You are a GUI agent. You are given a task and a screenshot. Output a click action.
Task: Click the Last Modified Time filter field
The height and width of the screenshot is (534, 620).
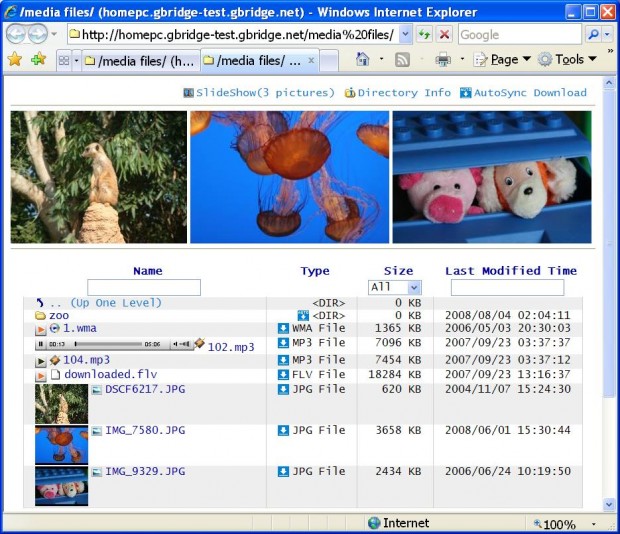point(507,287)
